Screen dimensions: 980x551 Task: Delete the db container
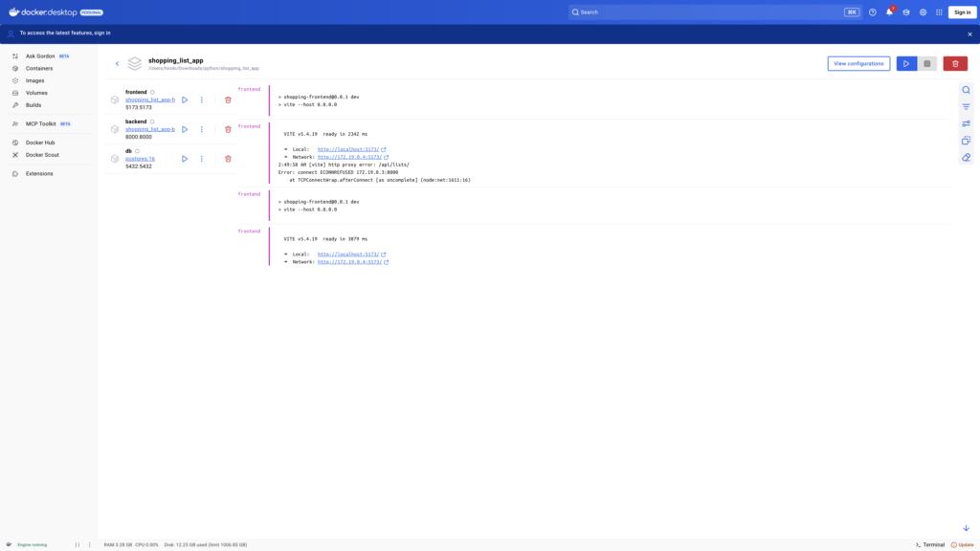(x=228, y=159)
